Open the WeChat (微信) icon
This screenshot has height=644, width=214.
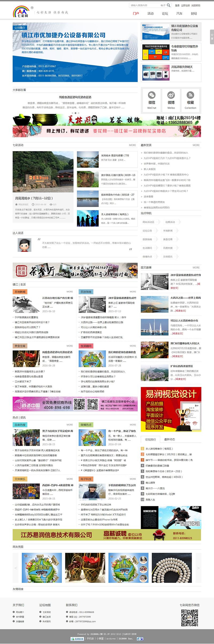[x=152, y=95]
